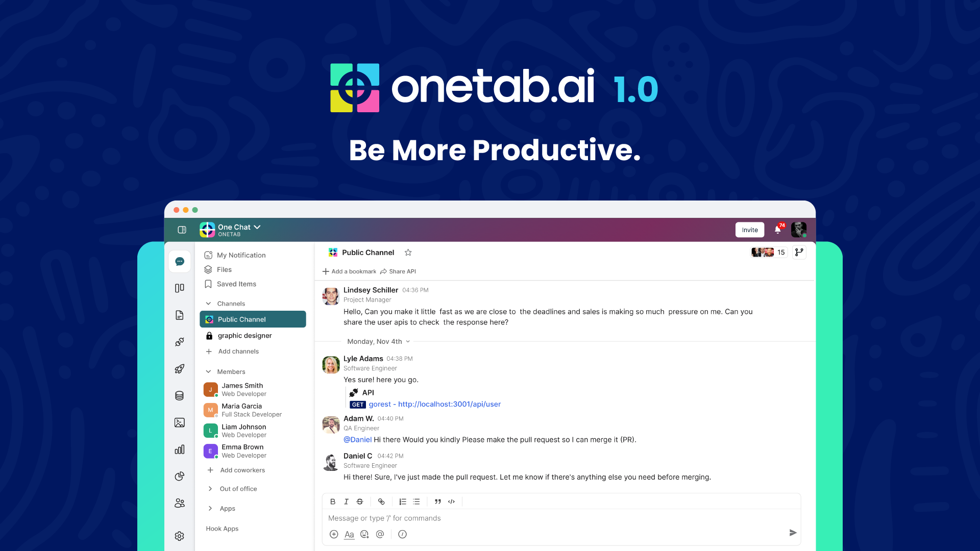Image resolution: width=980 pixels, height=551 pixels.
Task: Click the strikethrough formatting icon
Action: [x=359, y=501]
